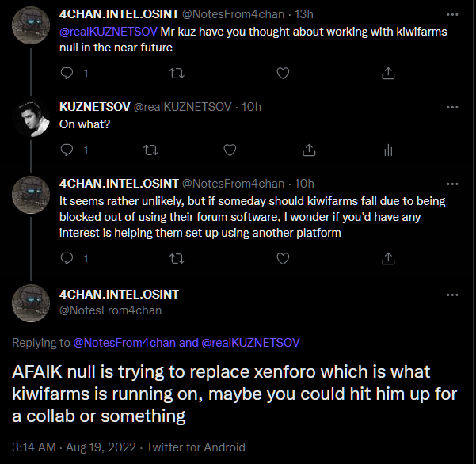Viewport: 476px width, 464px height.
Task: Reply to the first 4CHAN.INTEL.OSINT tweet
Action: click(x=67, y=74)
